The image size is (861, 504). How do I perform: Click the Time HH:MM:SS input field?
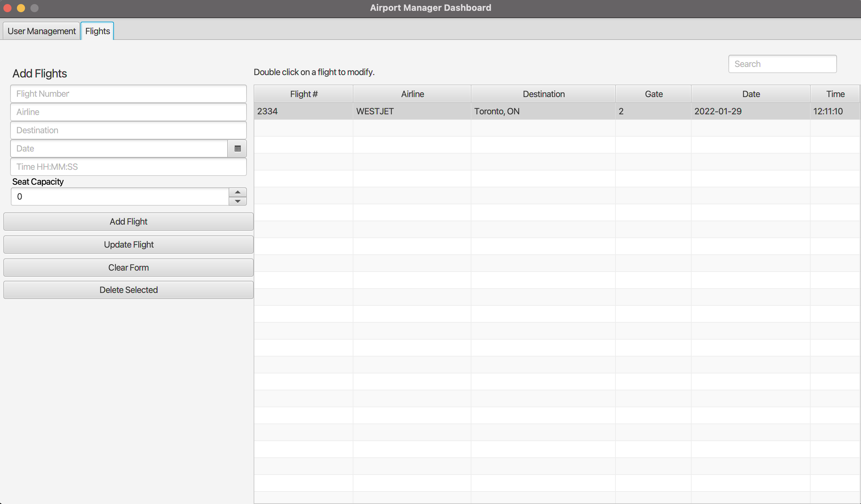pos(128,167)
